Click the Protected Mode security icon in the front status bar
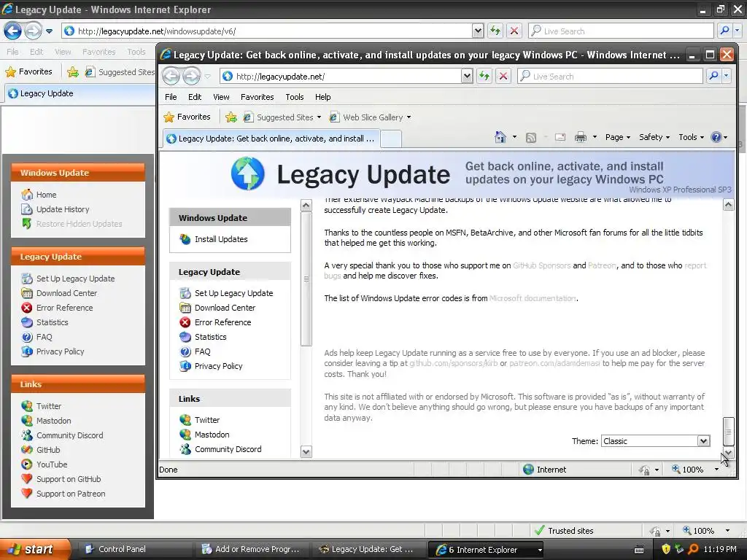Viewport: 747px width, 560px height. point(645,470)
